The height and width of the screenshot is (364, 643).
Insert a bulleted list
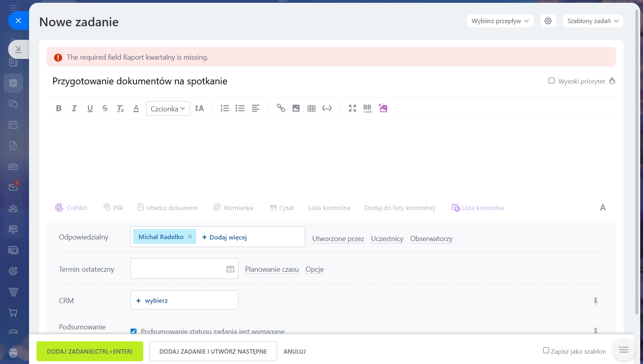240,108
